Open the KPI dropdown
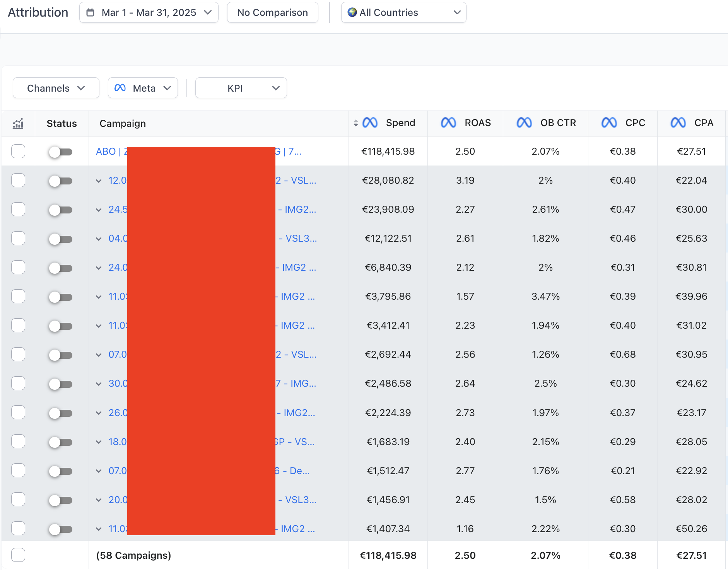The width and height of the screenshot is (728, 570). click(241, 88)
